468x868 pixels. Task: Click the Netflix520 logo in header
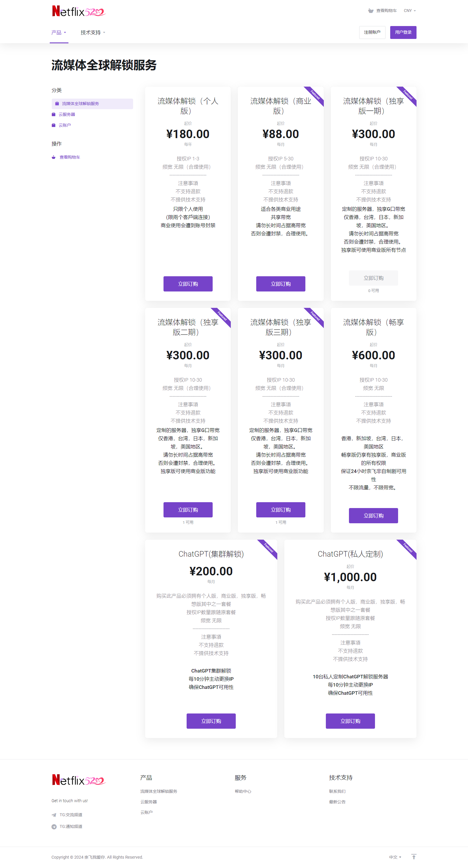click(79, 11)
